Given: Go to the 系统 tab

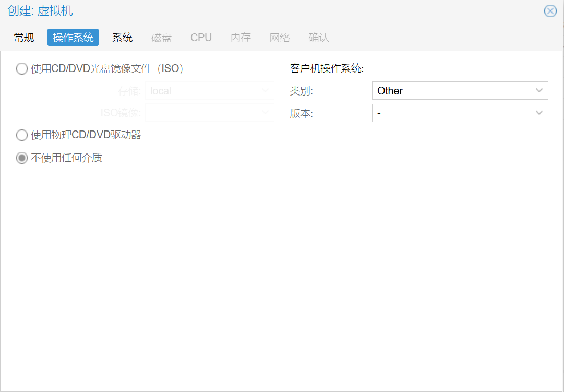Looking at the screenshot, I should tap(123, 38).
